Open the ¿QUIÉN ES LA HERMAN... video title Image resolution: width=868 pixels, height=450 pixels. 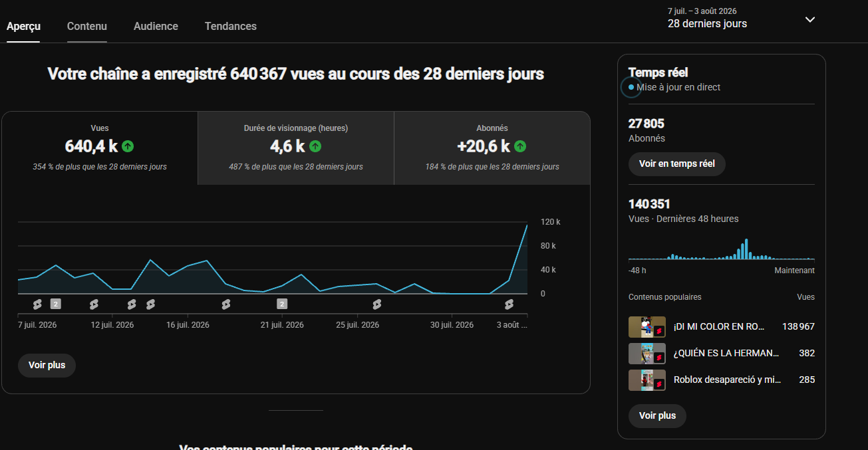(726, 353)
